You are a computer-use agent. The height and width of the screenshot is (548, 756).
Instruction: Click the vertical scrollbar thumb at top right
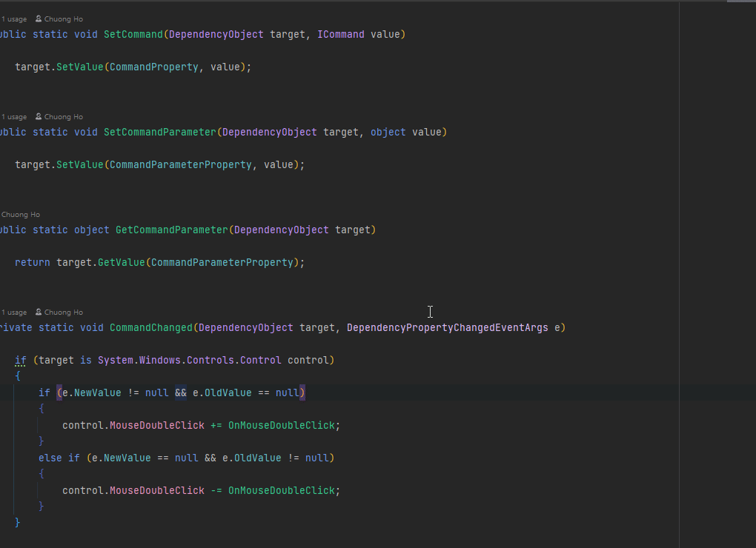pyautogui.click(x=740, y=1)
